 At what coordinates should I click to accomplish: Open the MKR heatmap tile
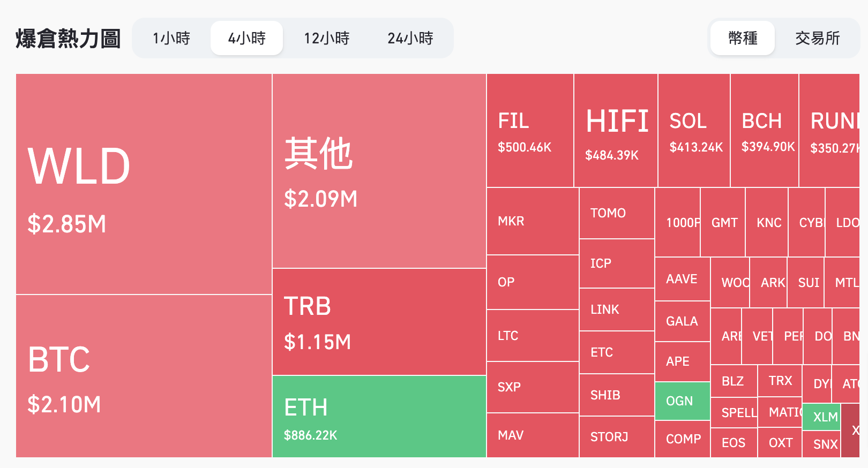pyautogui.click(x=533, y=221)
